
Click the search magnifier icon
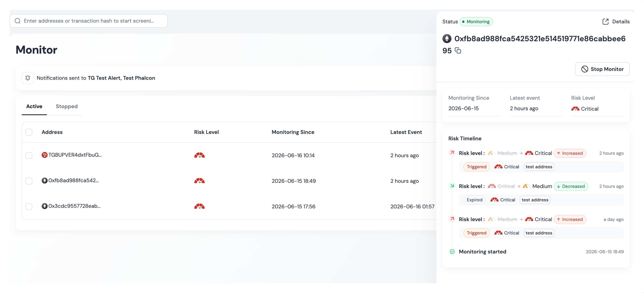point(17,21)
